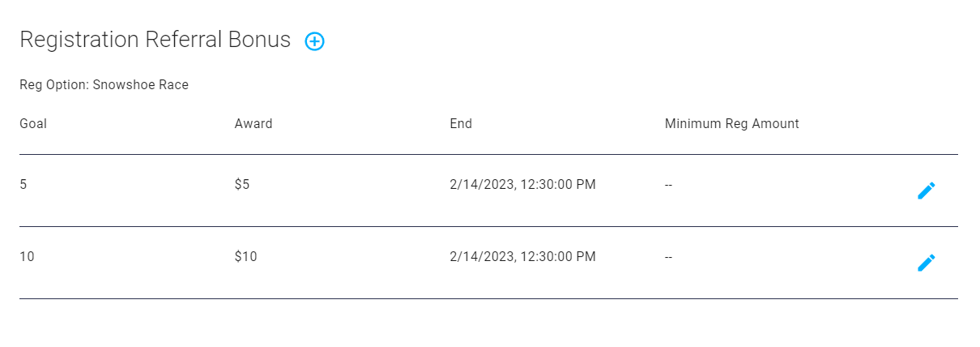The image size is (980, 347).
Task: Click the $10 award cell
Action: pos(246,257)
